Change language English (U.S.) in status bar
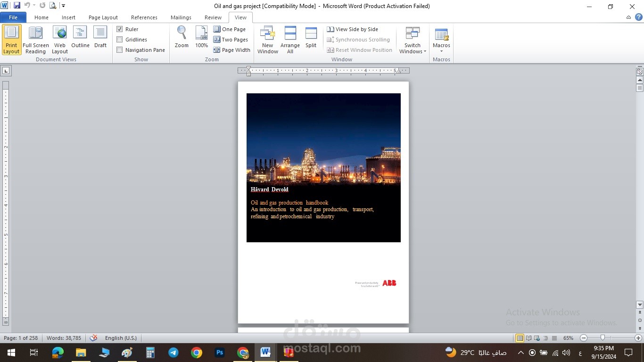This screenshot has height=362, width=644. [121, 338]
